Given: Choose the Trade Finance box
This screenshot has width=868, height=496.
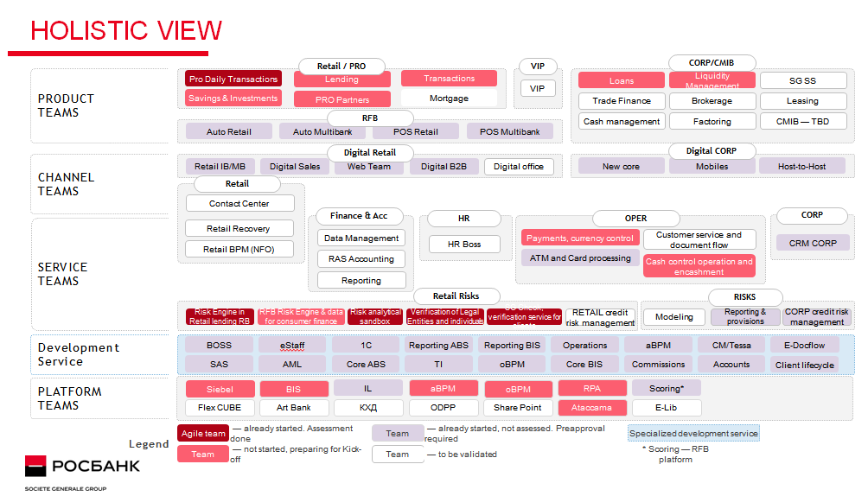Looking at the screenshot, I should [x=622, y=101].
